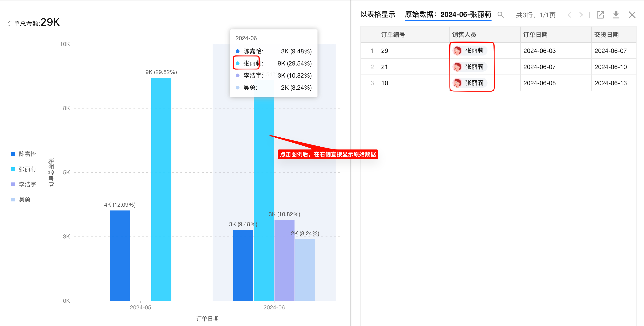Close the raw data panel
Image resolution: width=644 pixels, height=326 pixels.
point(632,15)
